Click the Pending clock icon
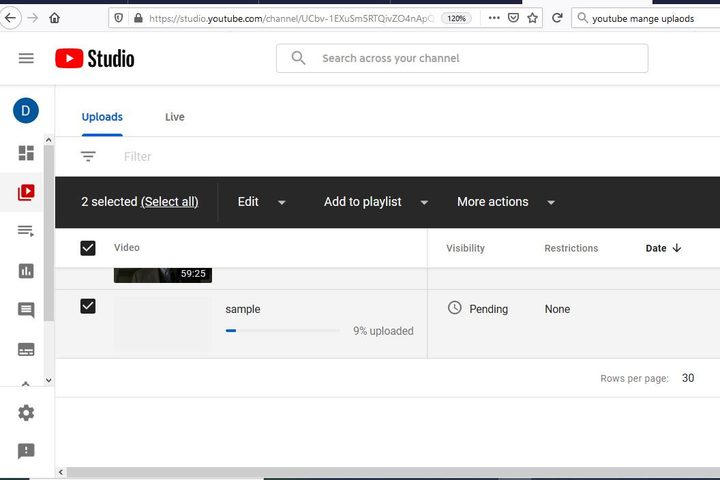Image resolution: width=720 pixels, height=480 pixels. point(455,308)
